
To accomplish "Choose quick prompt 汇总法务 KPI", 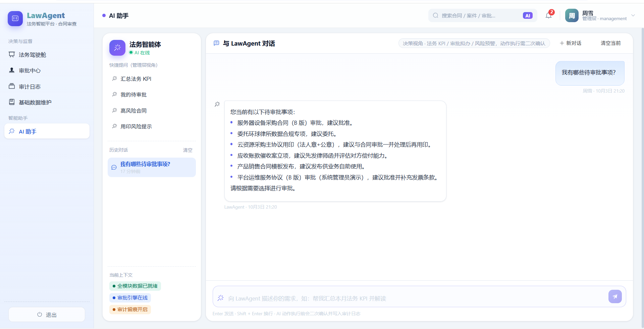I will pos(152,79).
